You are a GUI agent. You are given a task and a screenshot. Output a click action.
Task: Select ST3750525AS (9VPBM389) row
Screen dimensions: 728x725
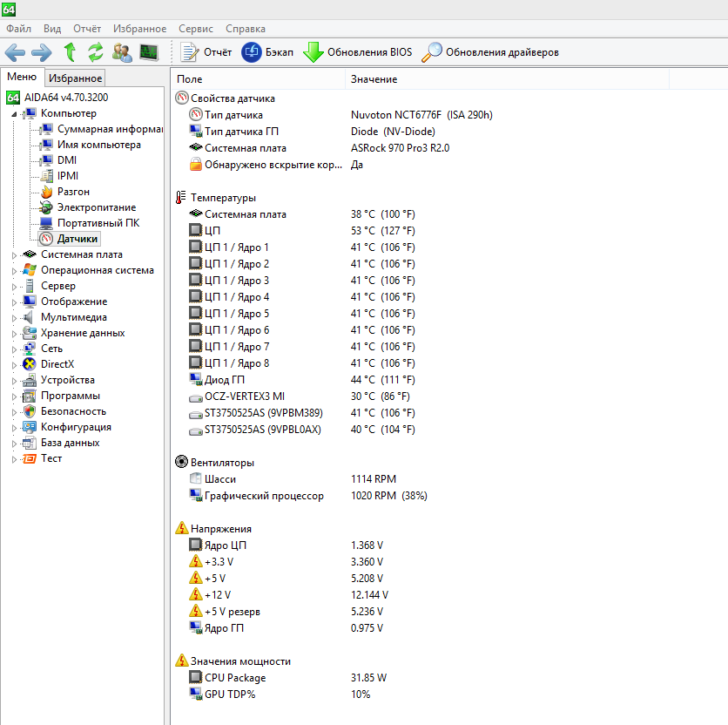click(x=302, y=413)
